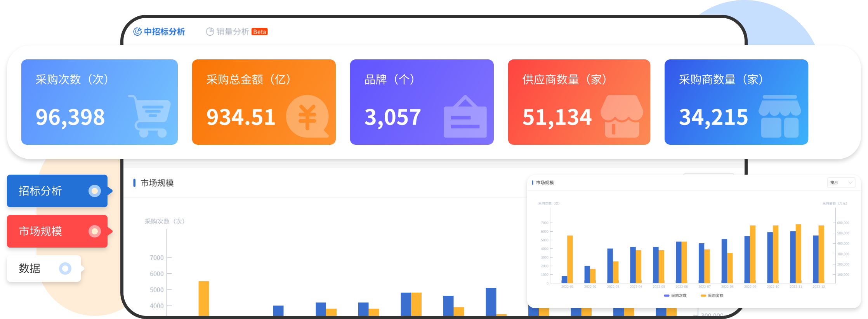Viewport: 868px width, 319px height.
Task: Click the 7000 tick label in main chart
Action: 156,258
